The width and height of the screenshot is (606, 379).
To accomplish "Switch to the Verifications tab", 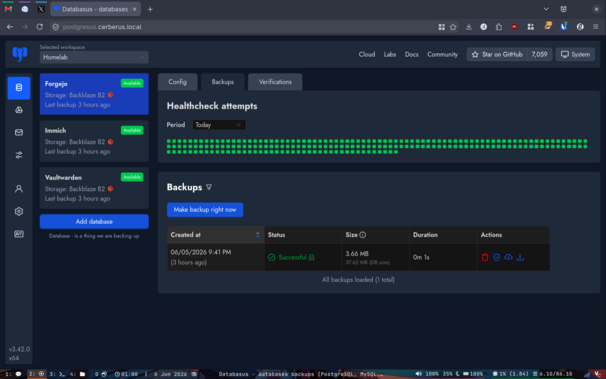I will tap(275, 82).
